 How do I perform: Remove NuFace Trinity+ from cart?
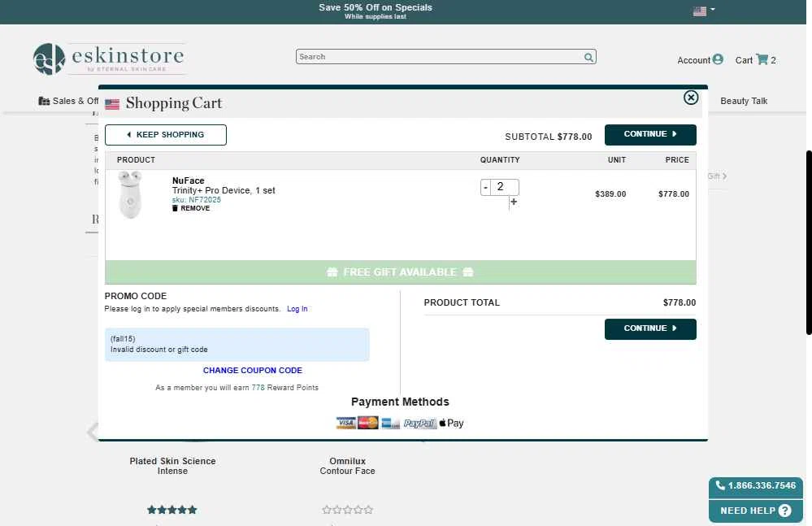pos(191,208)
